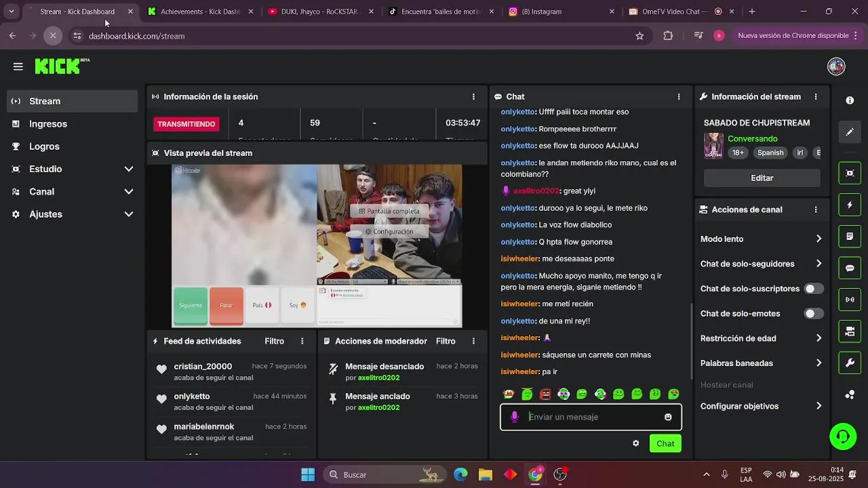Image resolution: width=868 pixels, height=488 pixels.
Task: Select Stream in left sidebar
Action: 72,101
